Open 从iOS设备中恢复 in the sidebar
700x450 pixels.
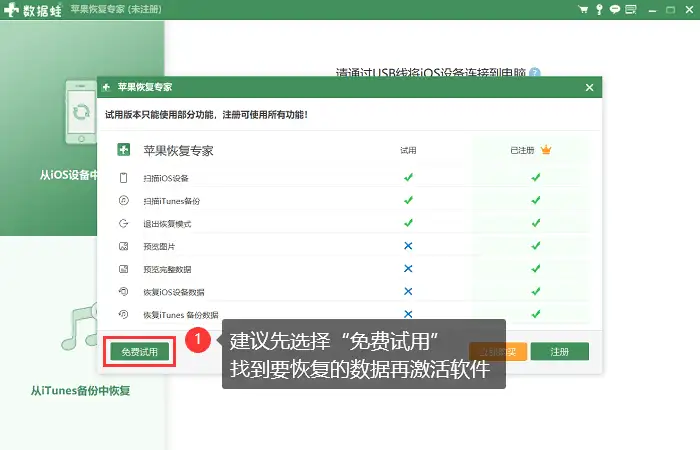pyautogui.click(x=68, y=175)
